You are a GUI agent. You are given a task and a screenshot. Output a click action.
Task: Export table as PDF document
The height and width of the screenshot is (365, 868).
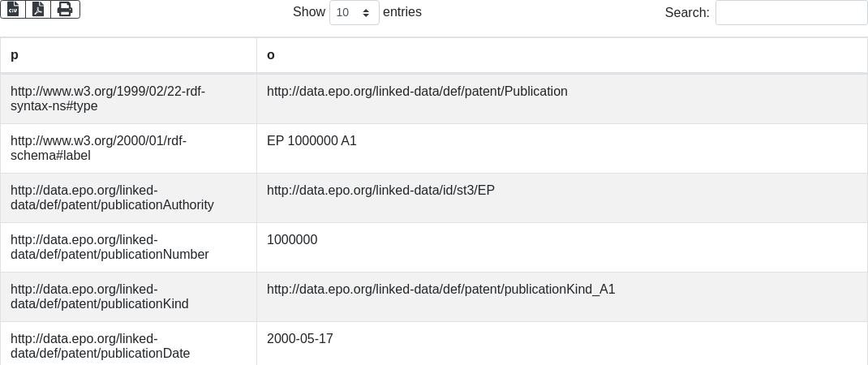coord(38,10)
